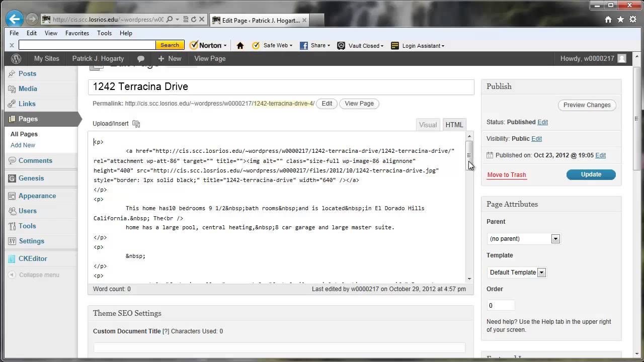The height and width of the screenshot is (362, 644).
Task: Click the WordPress logo in admin bar
Action: click(16, 58)
